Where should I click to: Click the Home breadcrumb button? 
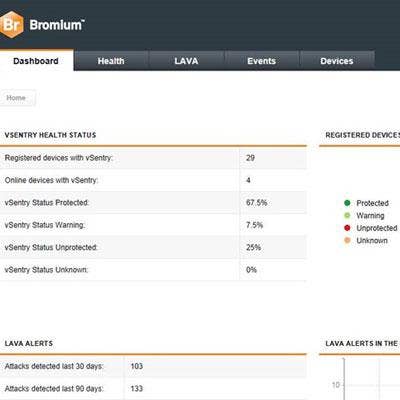pos(16,98)
